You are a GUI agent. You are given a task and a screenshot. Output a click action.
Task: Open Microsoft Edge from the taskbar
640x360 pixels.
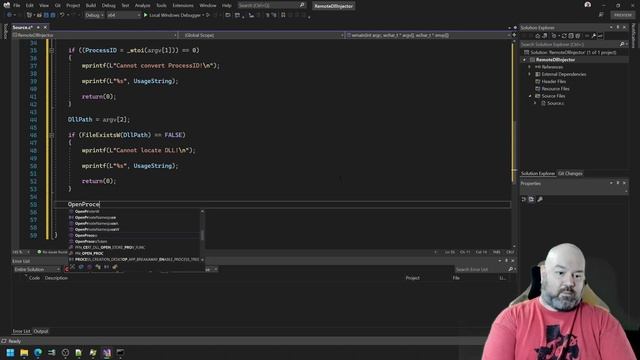pos(38,352)
